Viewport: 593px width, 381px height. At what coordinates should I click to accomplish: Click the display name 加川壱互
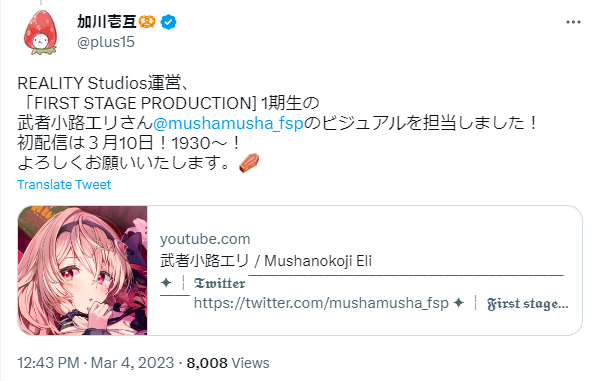(107, 22)
